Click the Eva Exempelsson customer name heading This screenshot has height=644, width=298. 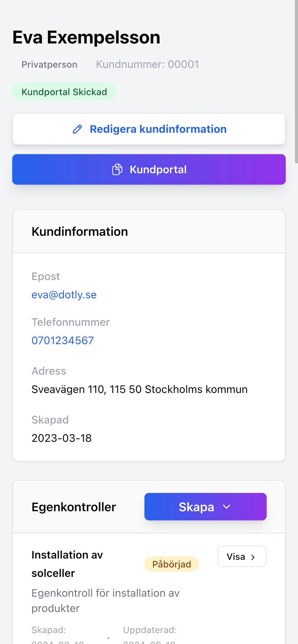[86, 37]
